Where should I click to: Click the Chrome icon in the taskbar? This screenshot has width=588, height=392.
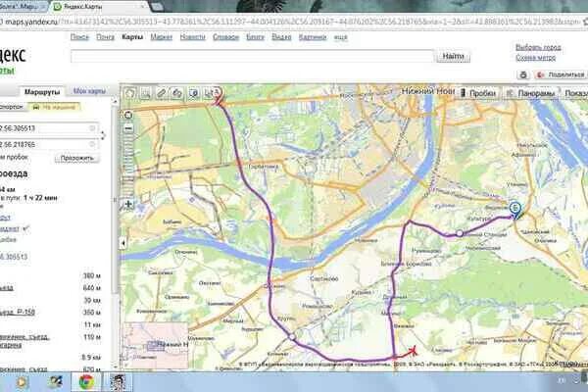pos(86,382)
